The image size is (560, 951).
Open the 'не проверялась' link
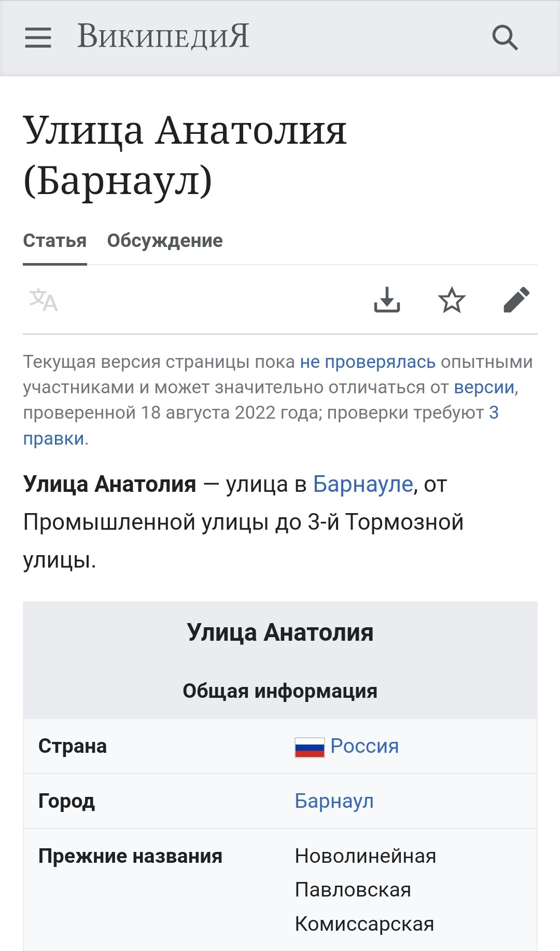(368, 362)
